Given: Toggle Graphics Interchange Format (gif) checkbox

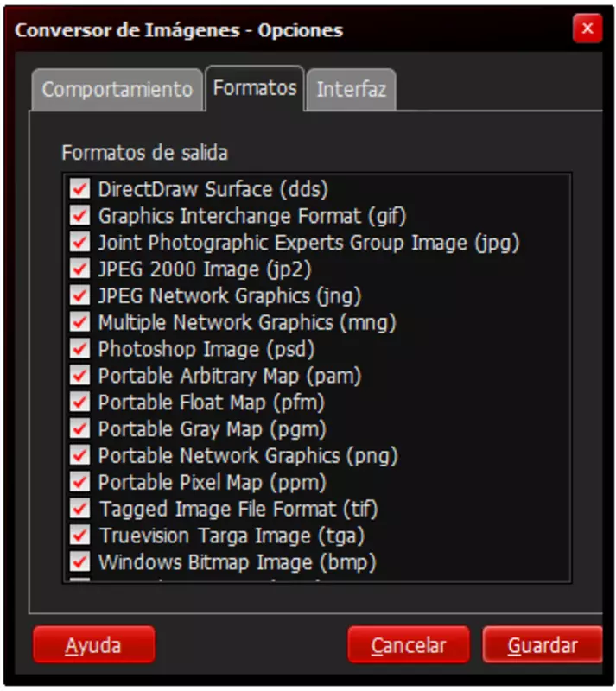Looking at the screenshot, I should [79, 215].
